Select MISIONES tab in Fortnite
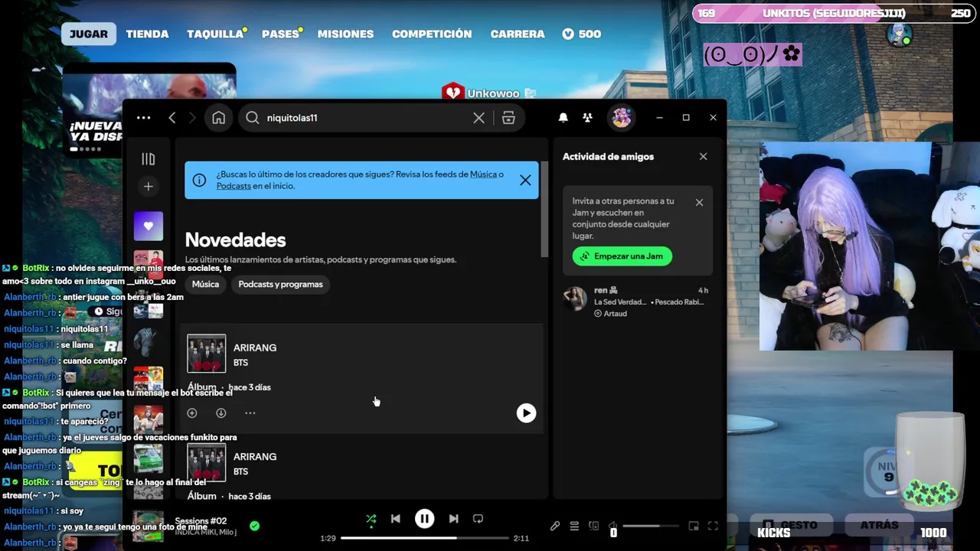980x551 pixels. (x=345, y=34)
